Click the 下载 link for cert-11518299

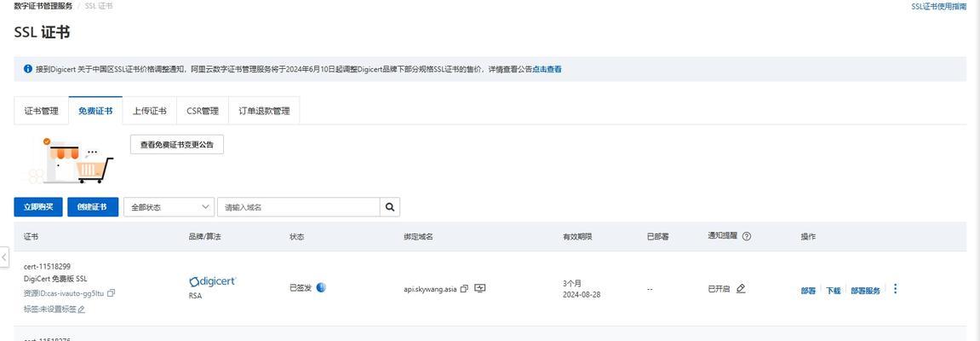click(833, 291)
